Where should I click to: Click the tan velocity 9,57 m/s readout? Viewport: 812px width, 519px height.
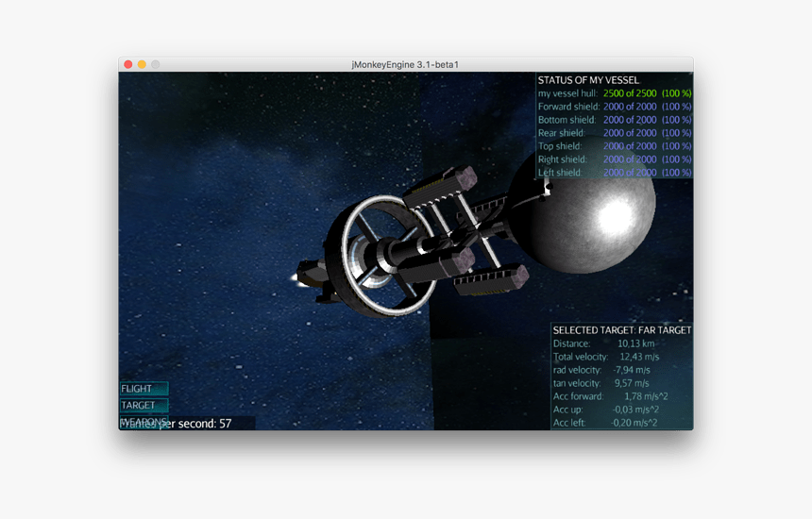[x=601, y=383]
